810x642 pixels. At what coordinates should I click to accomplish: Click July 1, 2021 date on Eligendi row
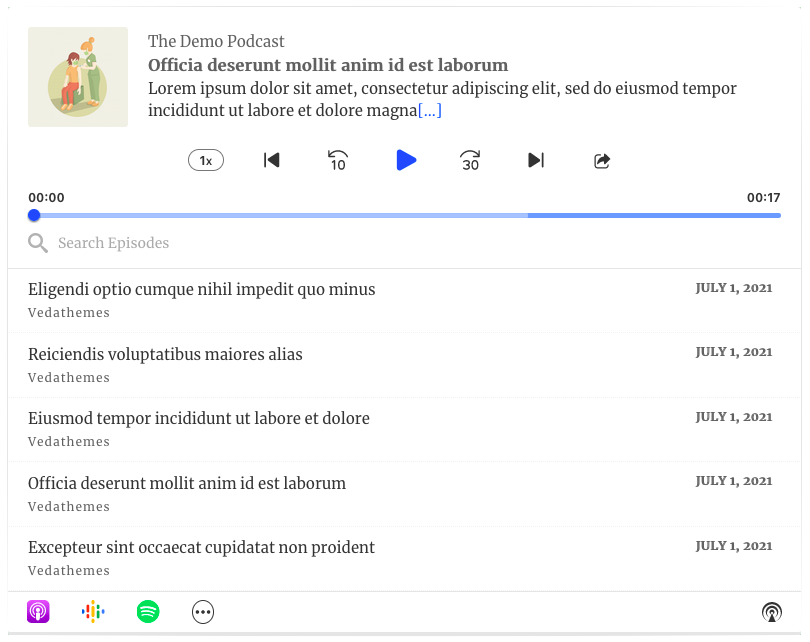[734, 288]
